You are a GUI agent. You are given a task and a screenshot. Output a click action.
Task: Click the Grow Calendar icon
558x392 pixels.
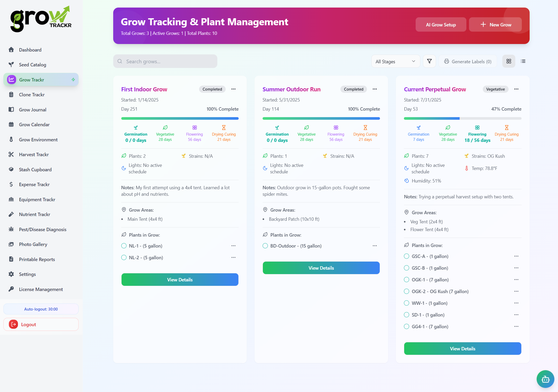click(x=11, y=124)
